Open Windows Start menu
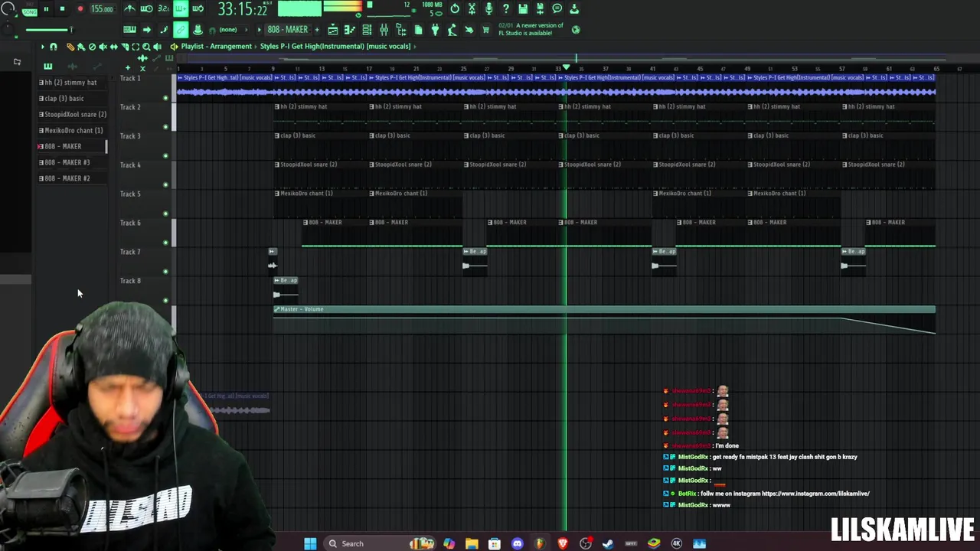The height and width of the screenshot is (551, 980). [x=310, y=543]
